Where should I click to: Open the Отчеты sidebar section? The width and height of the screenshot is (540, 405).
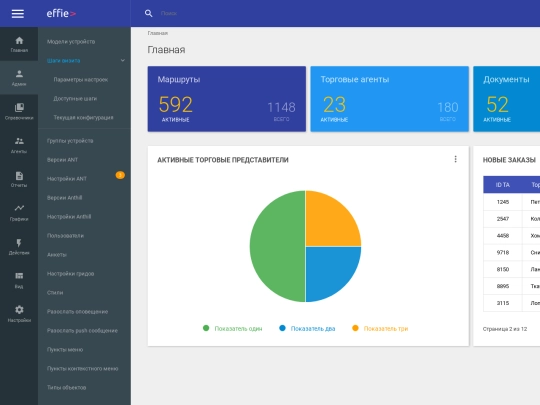click(19, 179)
